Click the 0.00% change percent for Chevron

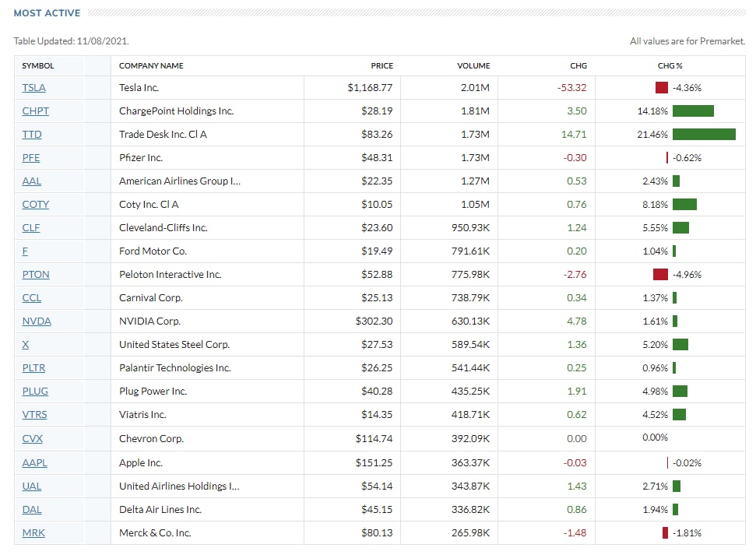pyautogui.click(x=655, y=437)
